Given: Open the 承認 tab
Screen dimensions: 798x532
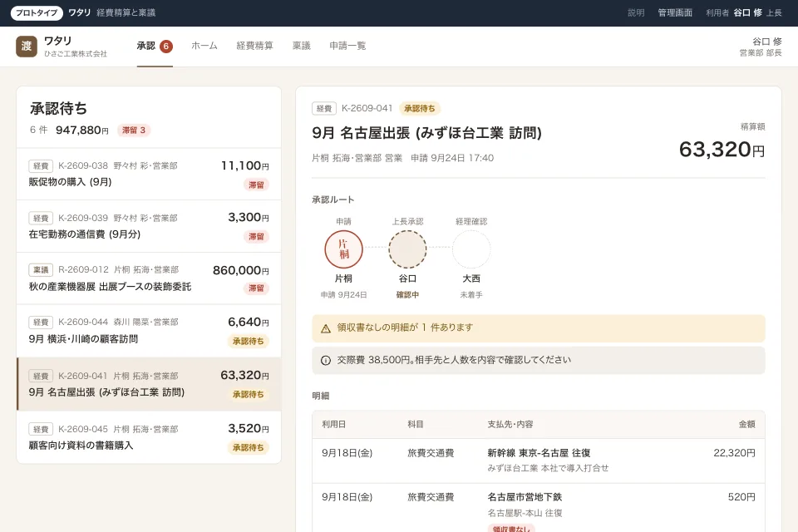Looking at the screenshot, I should pyautogui.click(x=155, y=47).
